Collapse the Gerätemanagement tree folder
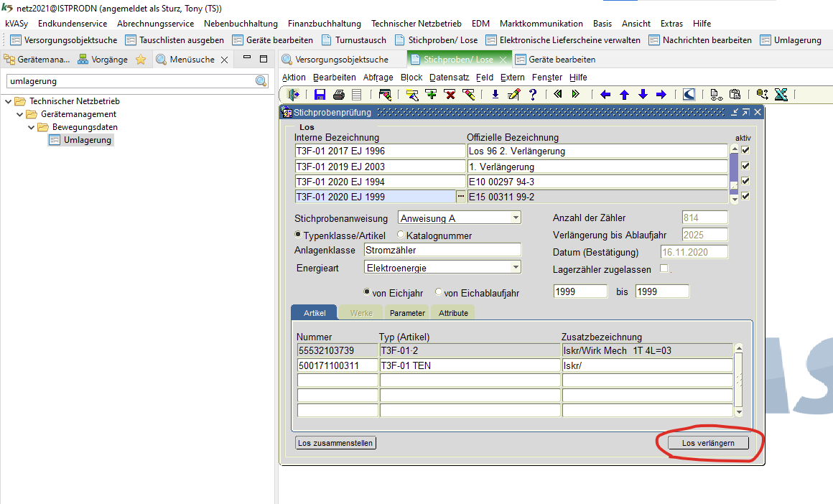833x504 pixels. tap(20, 114)
